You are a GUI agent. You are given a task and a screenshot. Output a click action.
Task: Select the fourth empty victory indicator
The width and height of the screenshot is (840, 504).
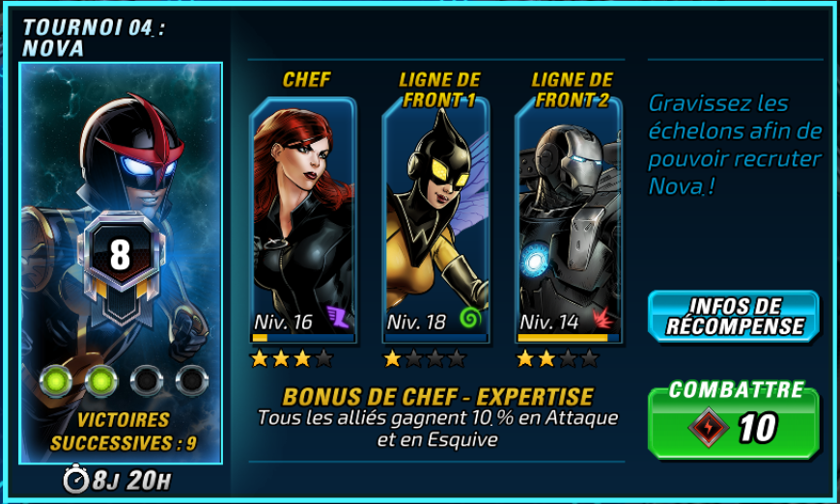point(192,380)
